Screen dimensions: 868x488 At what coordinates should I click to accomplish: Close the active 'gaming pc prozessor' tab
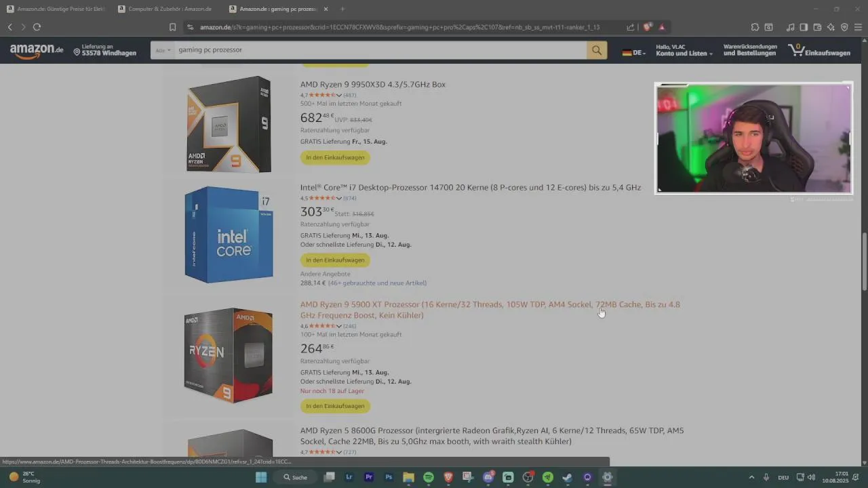pos(326,9)
